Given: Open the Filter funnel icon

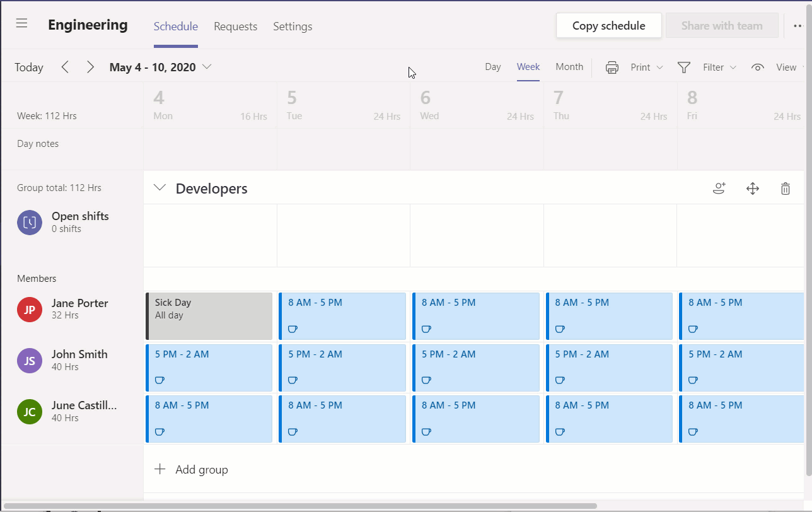Looking at the screenshot, I should (683, 67).
